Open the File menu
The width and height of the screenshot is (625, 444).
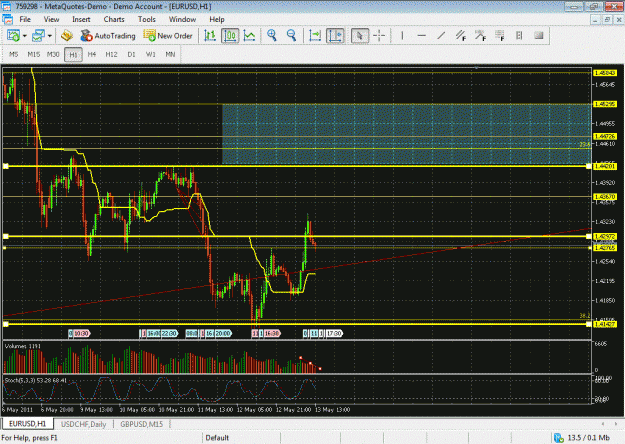point(25,20)
